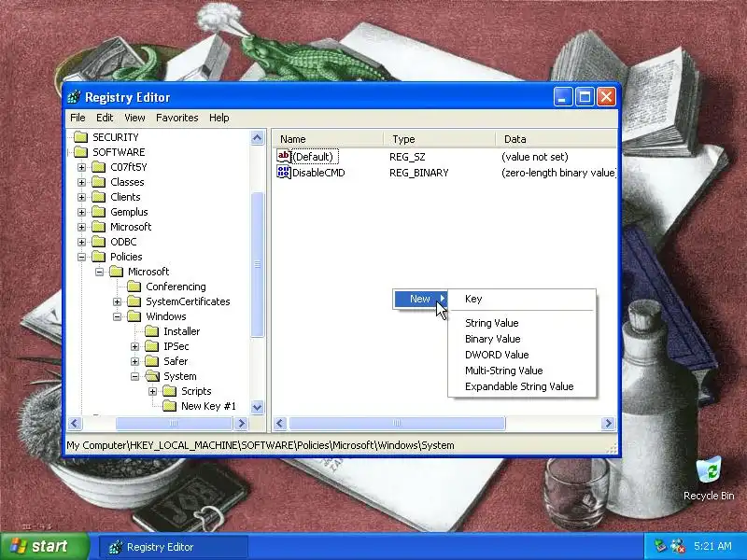Click the open System folder icon
Viewport: 747px width, 560px height.
pos(152,376)
